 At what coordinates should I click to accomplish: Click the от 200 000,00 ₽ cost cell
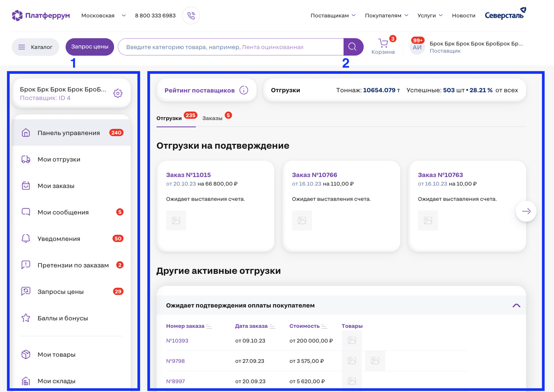(311, 341)
